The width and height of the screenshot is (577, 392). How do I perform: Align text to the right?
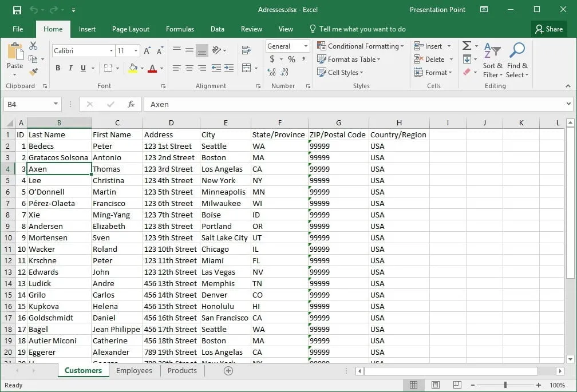click(x=202, y=68)
